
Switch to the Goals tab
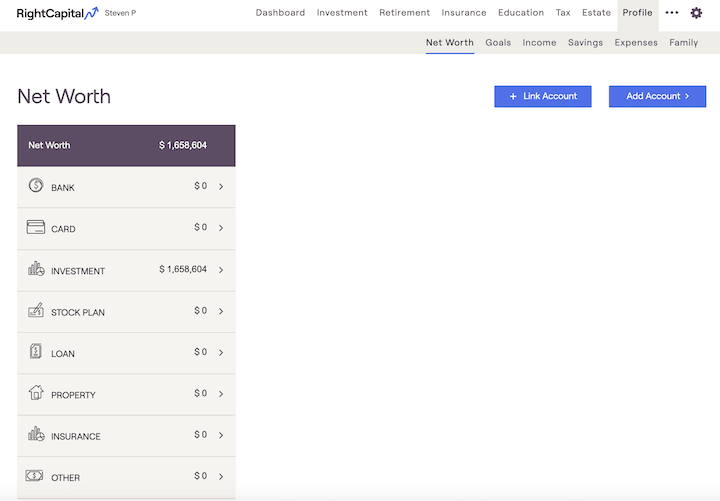tap(498, 43)
